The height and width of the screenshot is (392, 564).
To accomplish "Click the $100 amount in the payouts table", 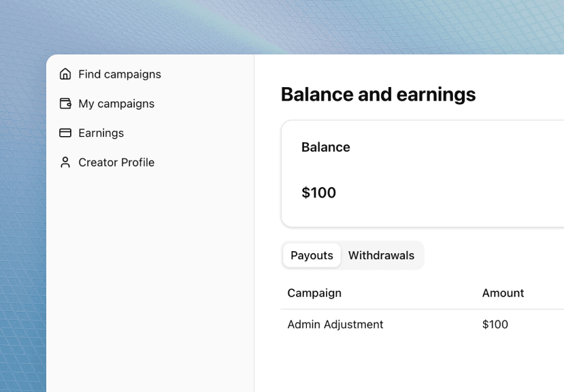I will pyautogui.click(x=495, y=325).
